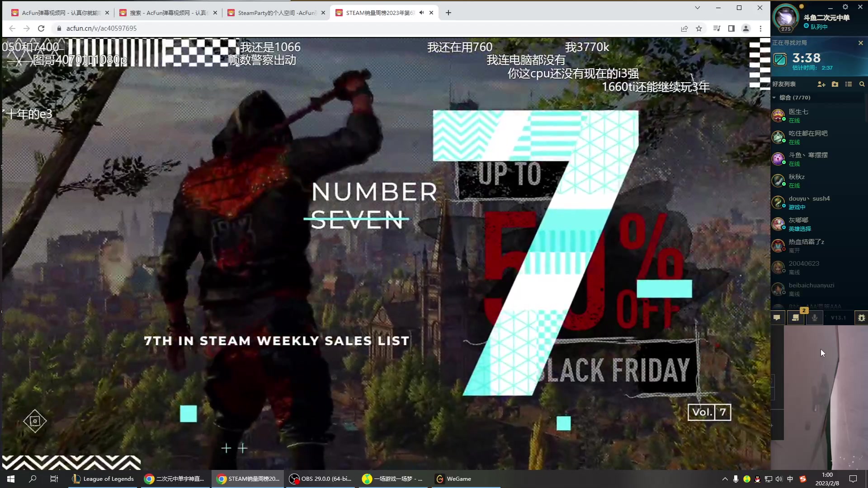Click the 队列中 status text
868x488 pixels.
coord(819,27)
